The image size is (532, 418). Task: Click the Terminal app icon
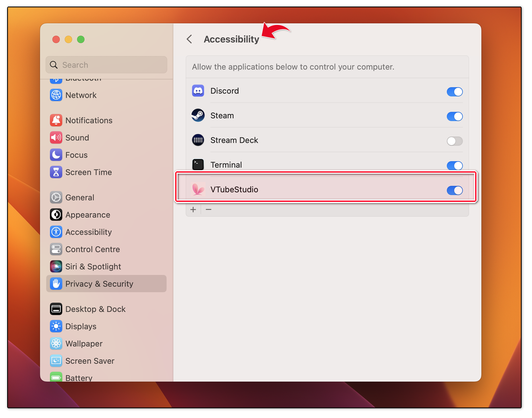tap(198, 165)
